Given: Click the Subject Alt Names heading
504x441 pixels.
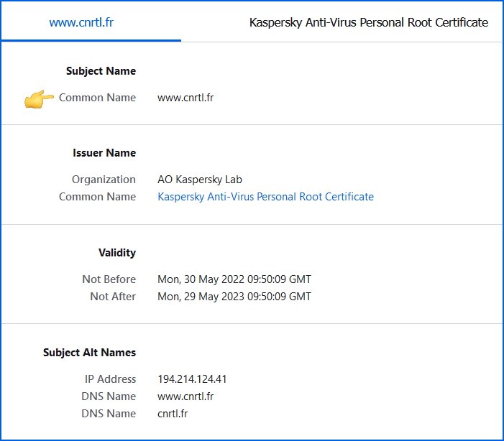Looking at the screenshot, I should coord(90,353).
